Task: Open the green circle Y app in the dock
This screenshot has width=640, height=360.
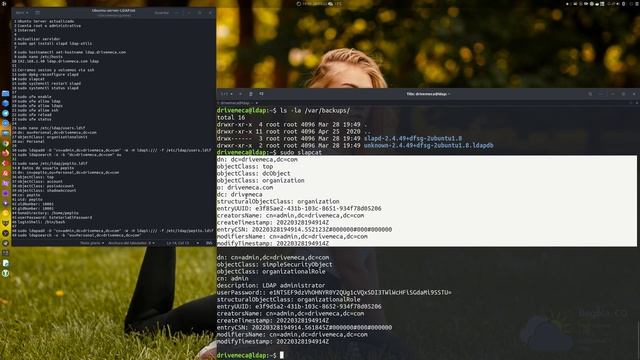Action: pyautogui.click(x=5, y=273)
